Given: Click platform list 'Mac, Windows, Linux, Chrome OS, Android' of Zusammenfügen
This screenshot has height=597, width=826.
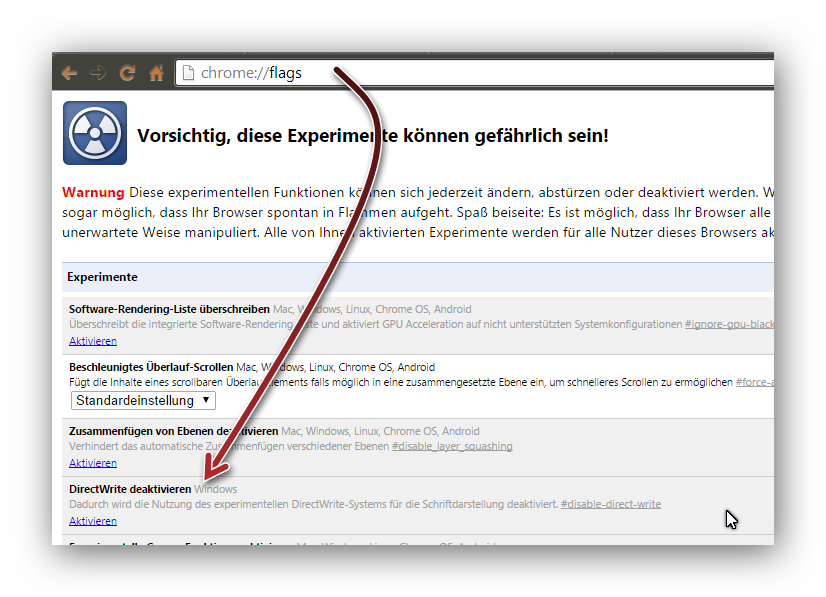Looking at the screenshot, I should (380, 431).
